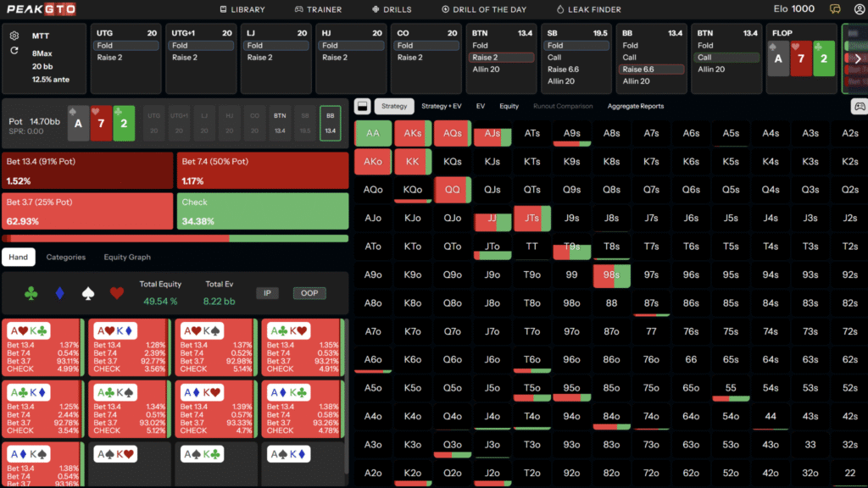The image size is (868, 488).
Task: Toggle grid view icon left of Strategy
Action: click(362, 107)
